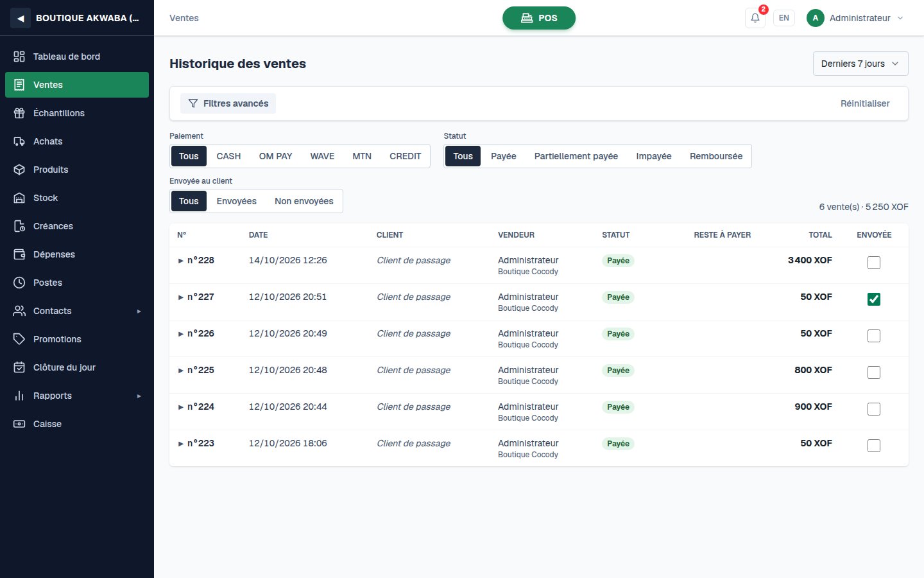Click the Dépenses wallet icon
924x578 pixels.
pyautogui.click(x=19, y=254)
